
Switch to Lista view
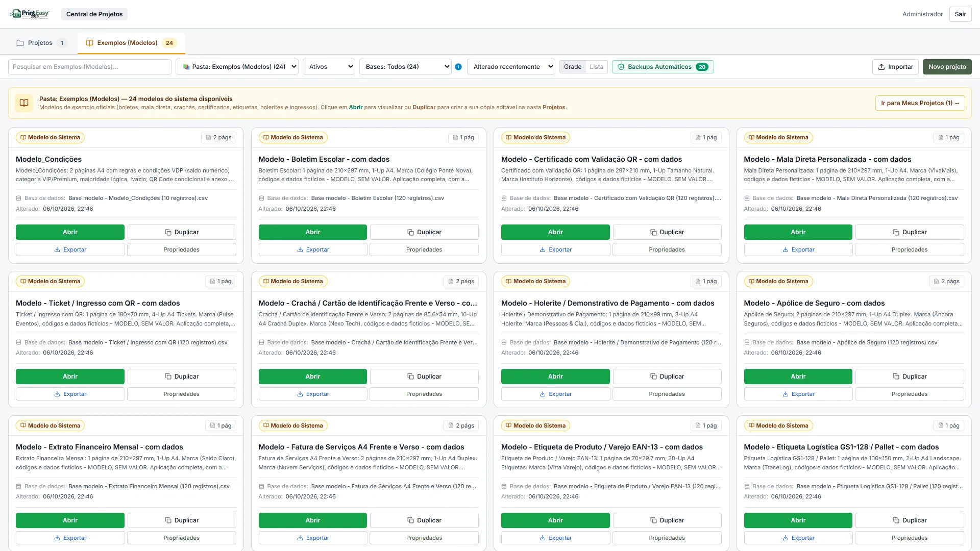[596, 67]
